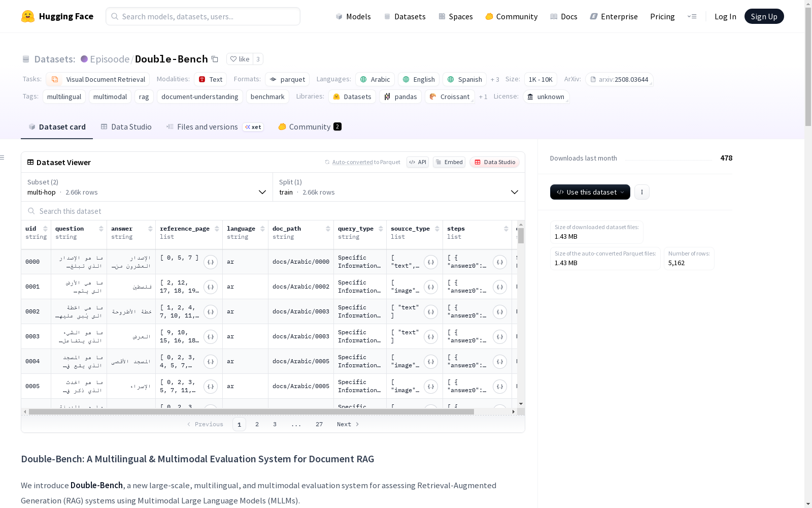Image resolution: width=812 pixels, height=508 pixels.
Task: Click the Log In link
Action: (725, 16)
